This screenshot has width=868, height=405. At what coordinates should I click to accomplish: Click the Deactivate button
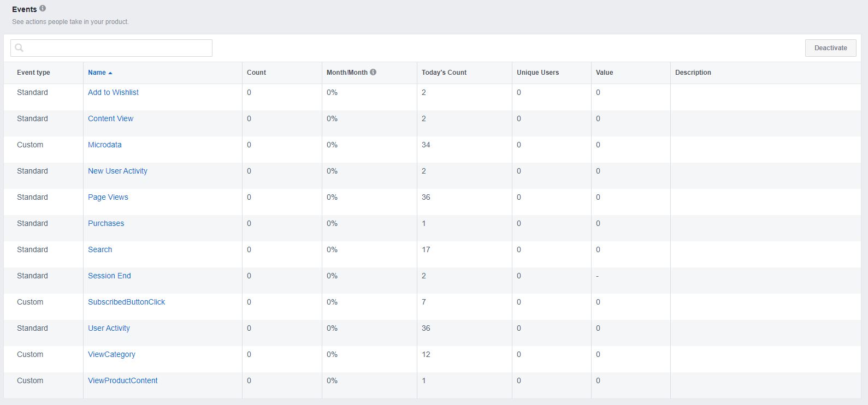[830, 48]
